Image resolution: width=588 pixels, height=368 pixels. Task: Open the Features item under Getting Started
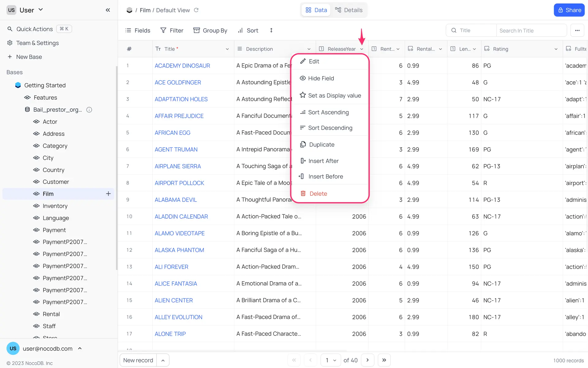pyautogui.click(x=45, y=98)
